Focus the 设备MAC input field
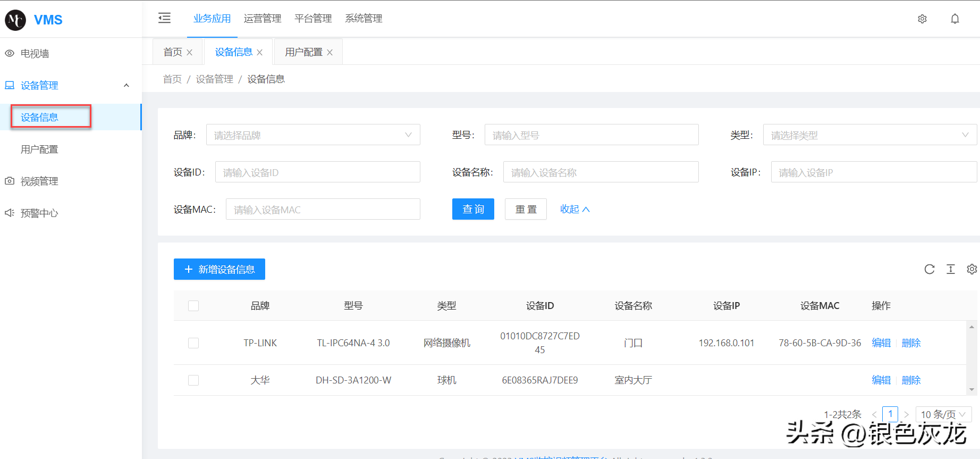Screen dimensions: 980x459 tap(323, 209)
